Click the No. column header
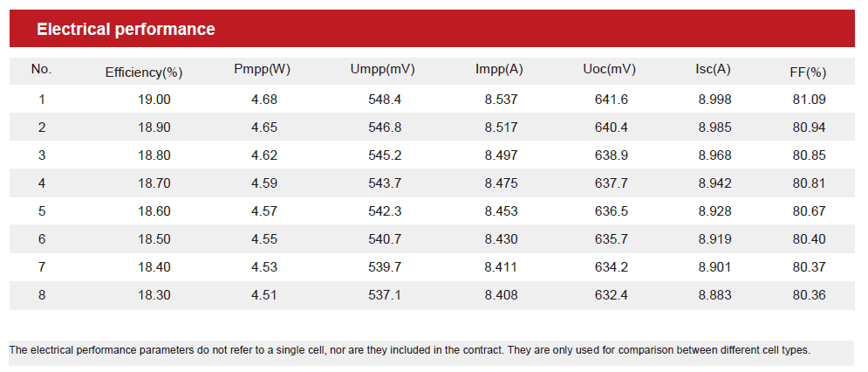This screenshot has height=372, width=868. coord(41,69)
